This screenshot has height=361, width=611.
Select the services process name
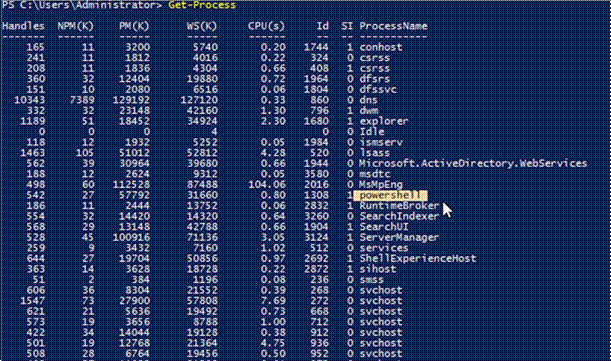point(384,248)
